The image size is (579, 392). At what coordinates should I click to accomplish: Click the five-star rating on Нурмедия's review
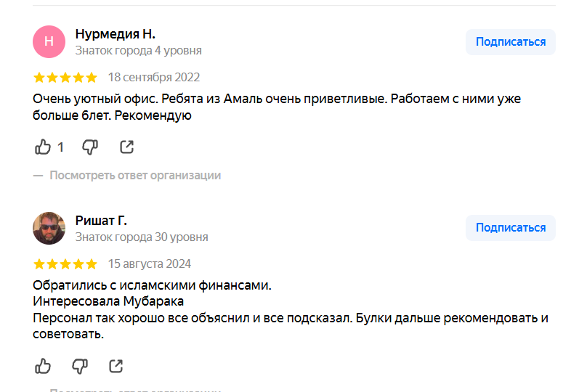point(65,78)
